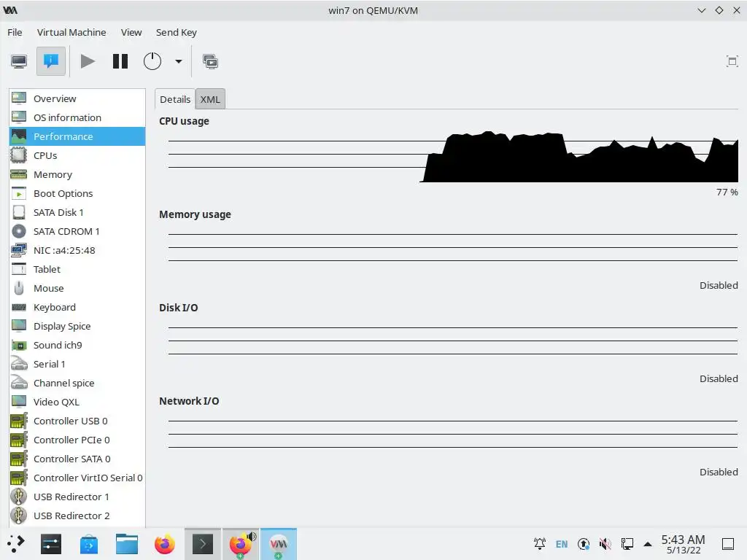
Task: Select Controller PCIe 0
Action: (x=77, y=440)
